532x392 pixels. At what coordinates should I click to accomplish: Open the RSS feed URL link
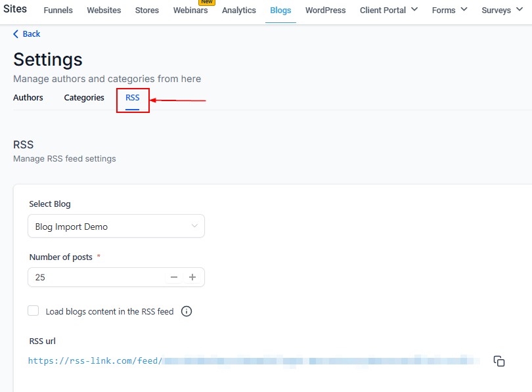(95, 360)
